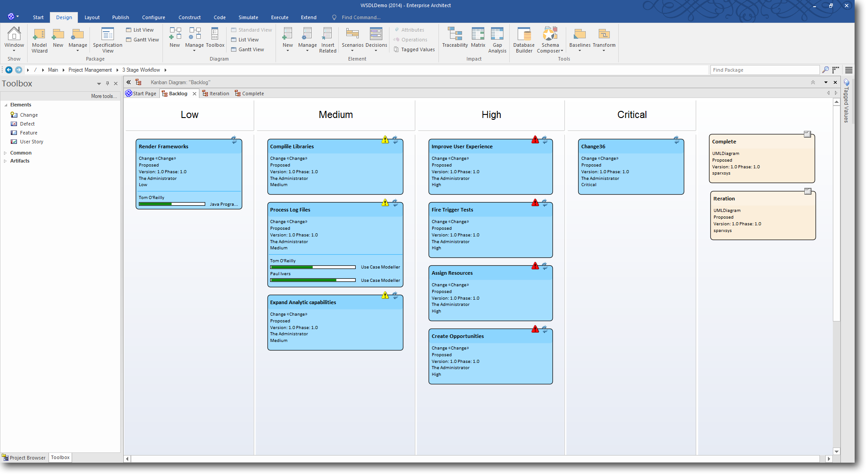The height and width of the screenshot is (476, 868).
Task: Start a Gap Analysis
Action: point(497,40)
